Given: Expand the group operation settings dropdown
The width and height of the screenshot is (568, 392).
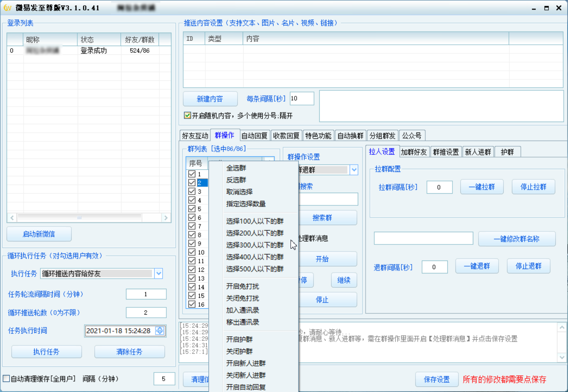Looking at the screenshot, I should [354, 170].
